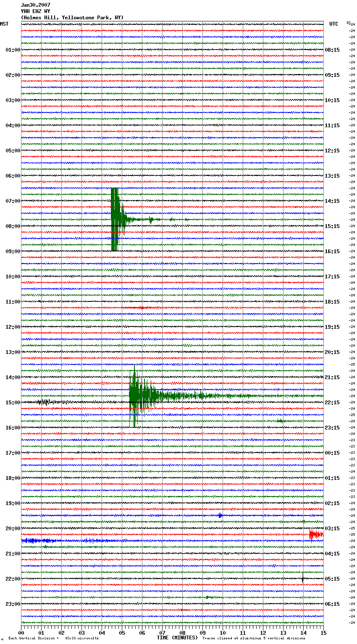Click the 18:15 UTC time label
This screenshot has width=357, height=644.
coord(332,302)
